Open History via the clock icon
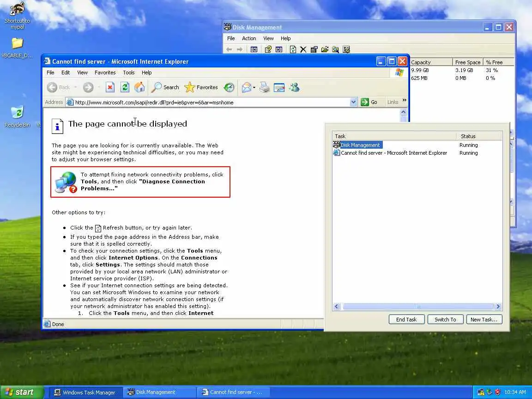This screenshot has height=399, width=532. [x=229, y=88]
